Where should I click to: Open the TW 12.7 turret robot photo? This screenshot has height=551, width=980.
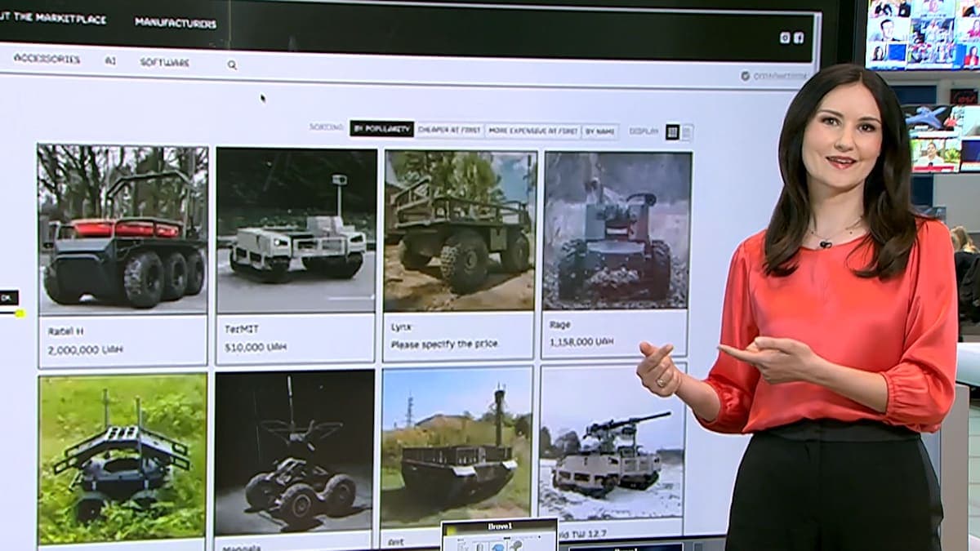click(x=612, y=442)
